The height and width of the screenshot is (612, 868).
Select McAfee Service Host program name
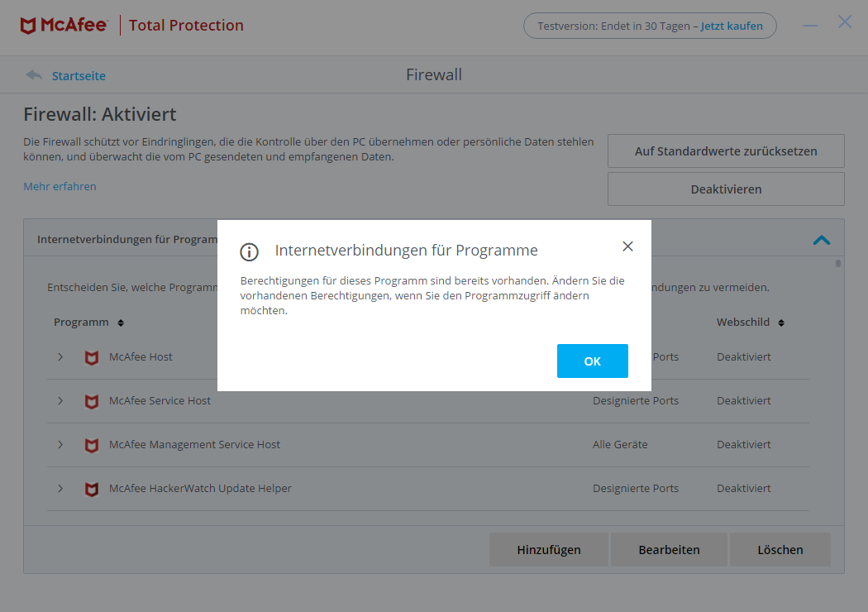(160, 401)
